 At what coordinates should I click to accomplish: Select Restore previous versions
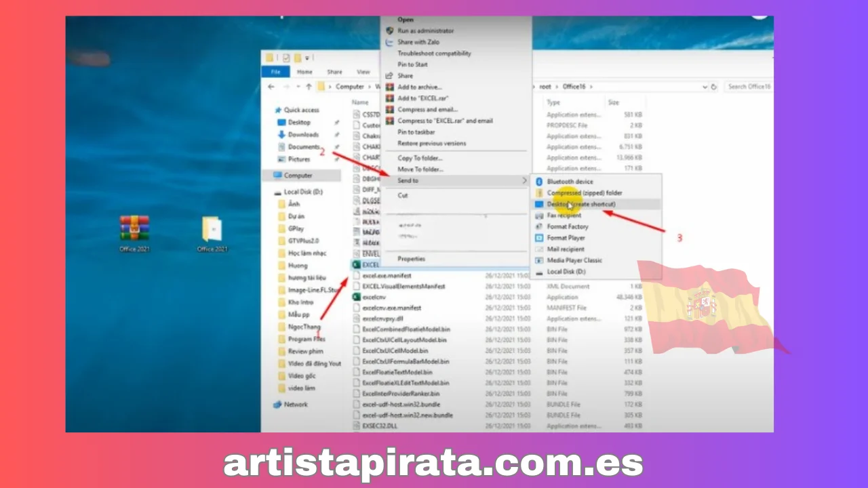point(431,143)
